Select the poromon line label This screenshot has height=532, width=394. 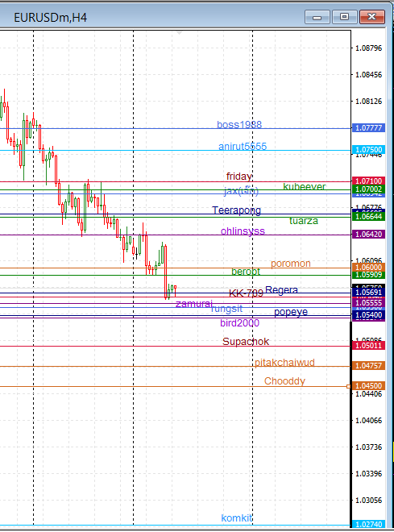tap(291, 264)
